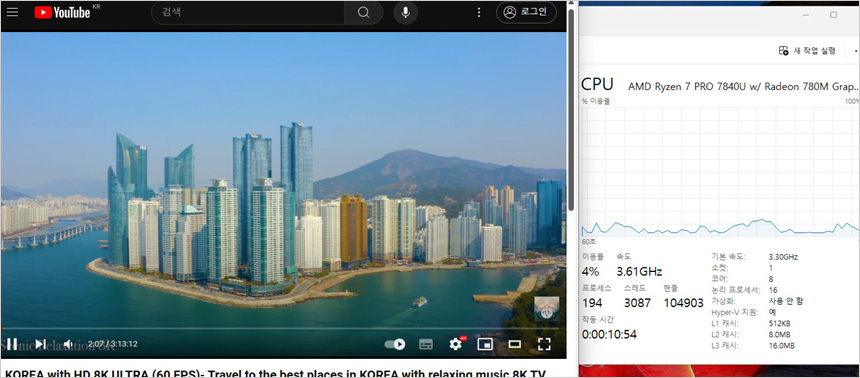860x378 pixels.
Task: Click the 0:00:10:54 uptime value
Action: tap(609, 334)
